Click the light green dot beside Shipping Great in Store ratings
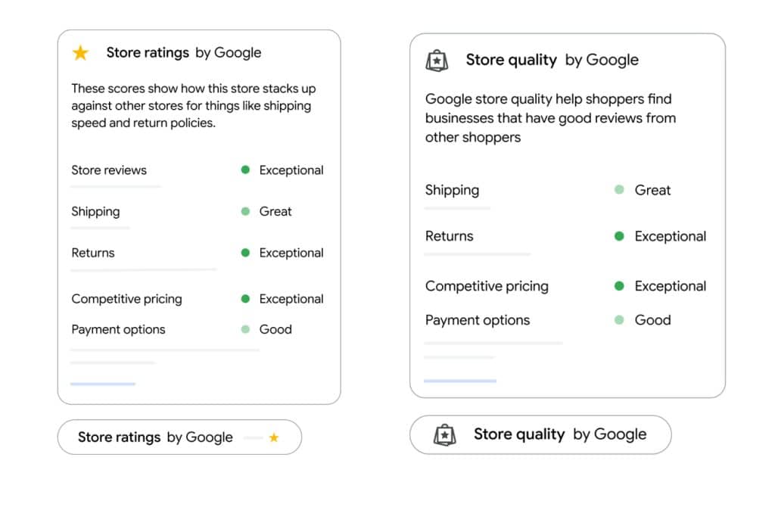 click(245, 212)
